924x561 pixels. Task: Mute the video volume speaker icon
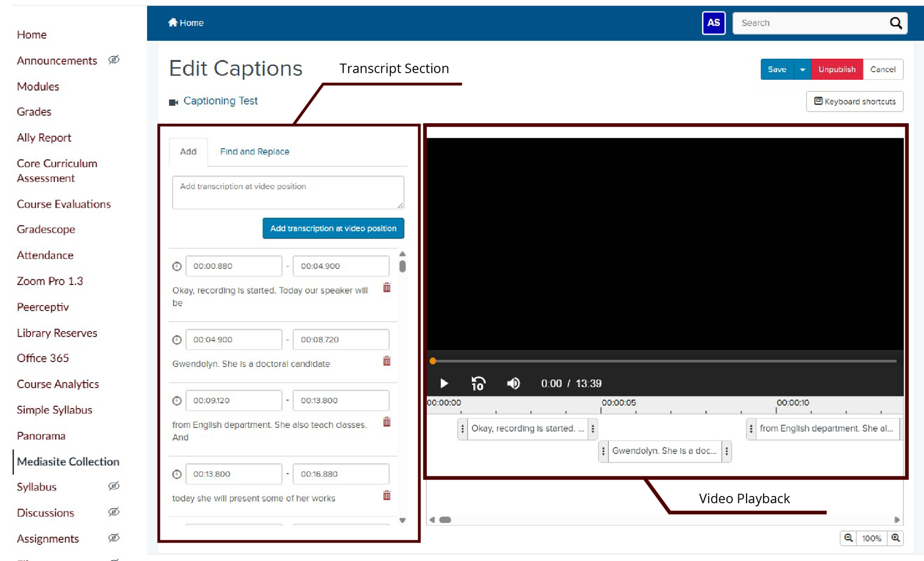513,384
